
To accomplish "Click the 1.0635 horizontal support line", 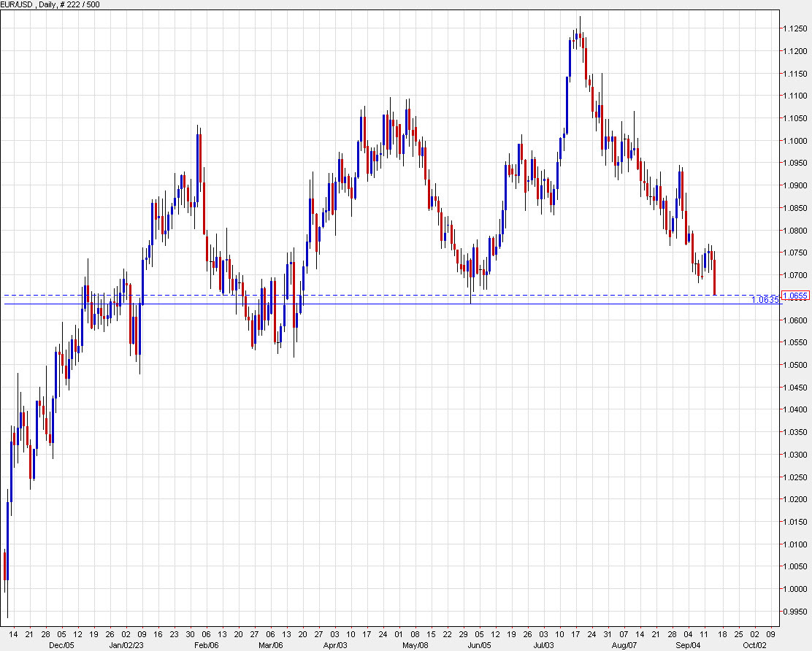I will point(365,304).
